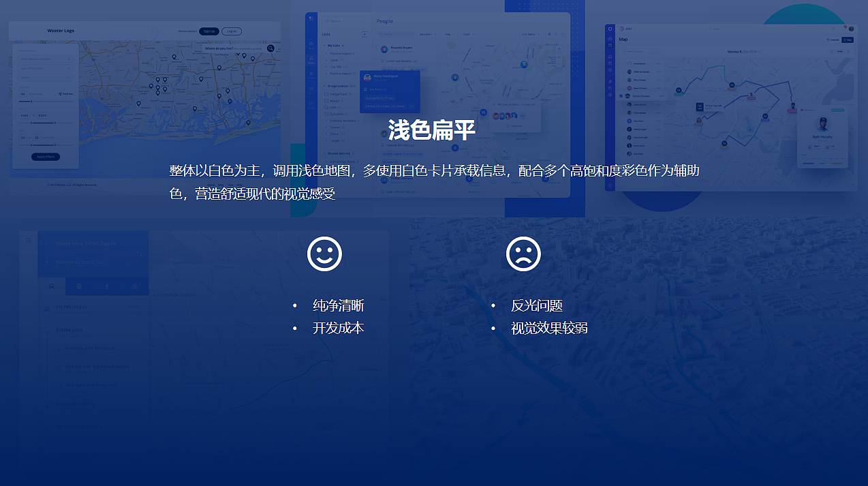Click the hamburger menu in bottom-left mockup
The height and width of the screenshot is (486, 868).
29,239
